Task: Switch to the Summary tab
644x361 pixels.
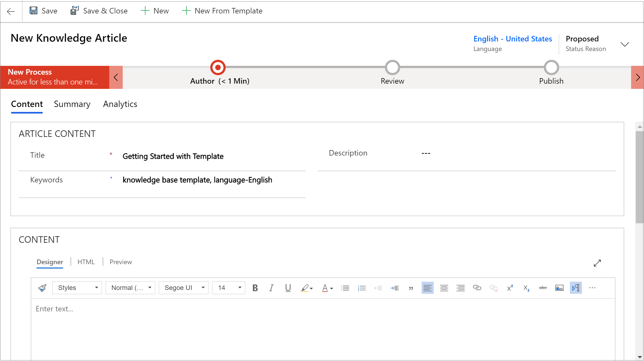Action: point(72,104)
